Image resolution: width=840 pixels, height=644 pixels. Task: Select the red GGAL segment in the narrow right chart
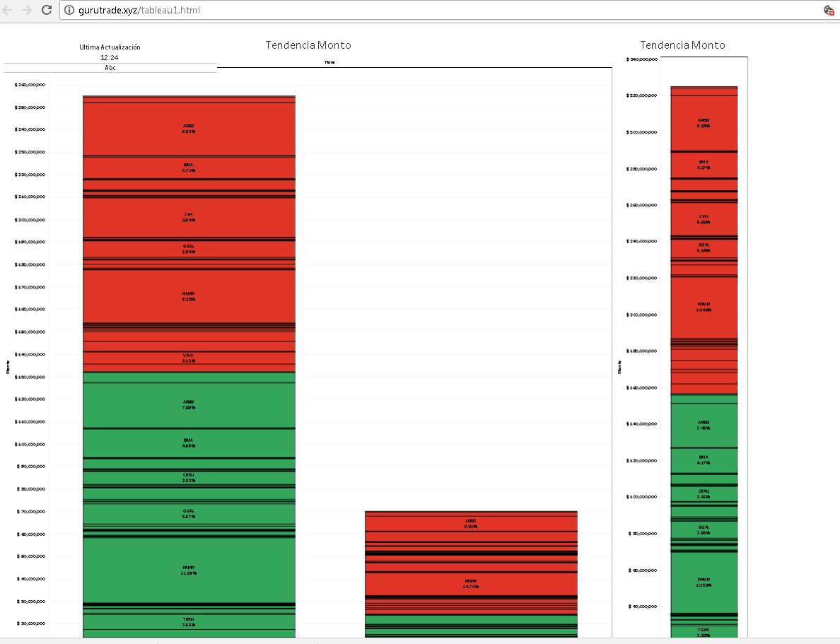(704, 248)
